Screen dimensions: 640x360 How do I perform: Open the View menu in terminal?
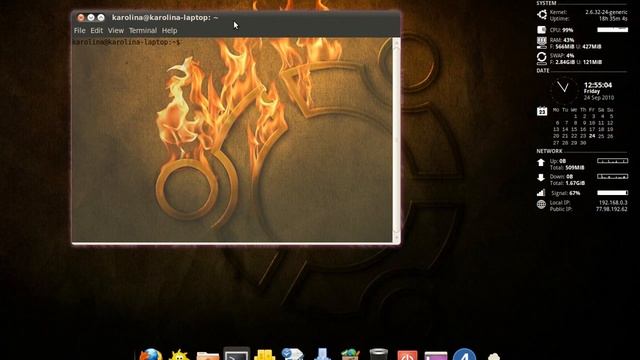[116, 31]
